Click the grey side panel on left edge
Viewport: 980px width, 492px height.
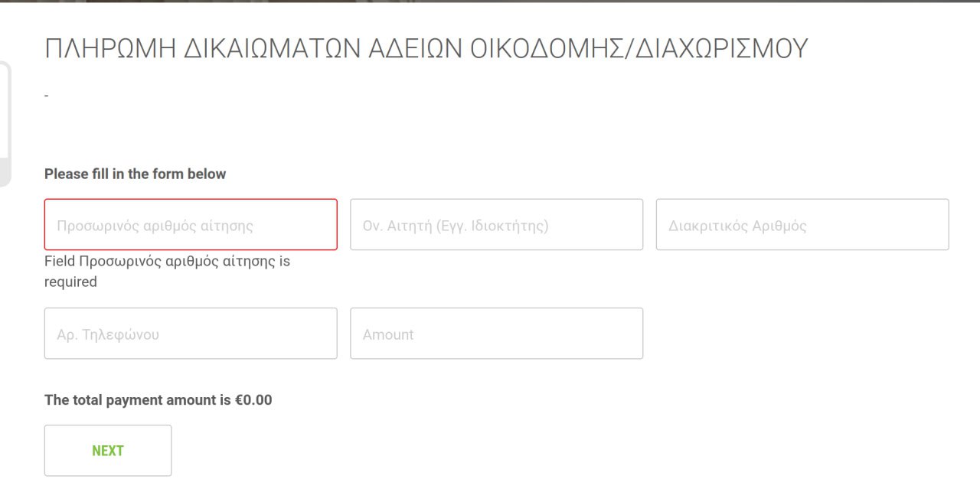pyautogui.click(x=5, y=122)
